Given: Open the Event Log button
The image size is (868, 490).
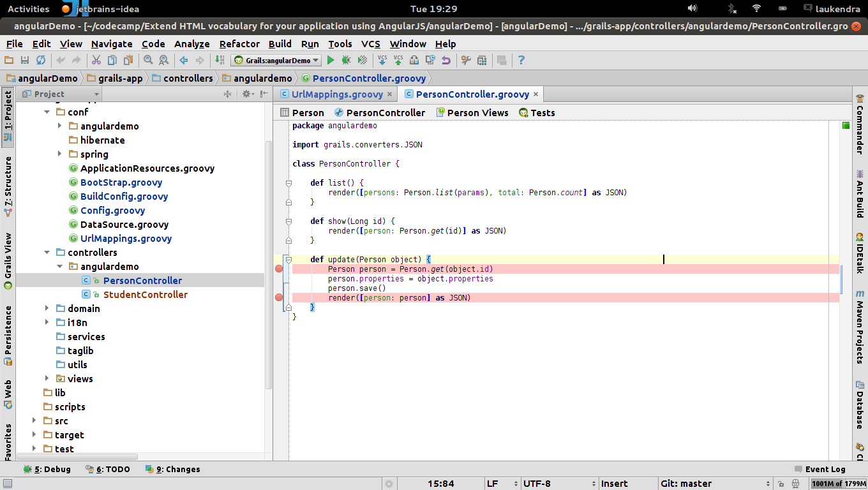Looking at the screenshot, I should coord(825,469).
